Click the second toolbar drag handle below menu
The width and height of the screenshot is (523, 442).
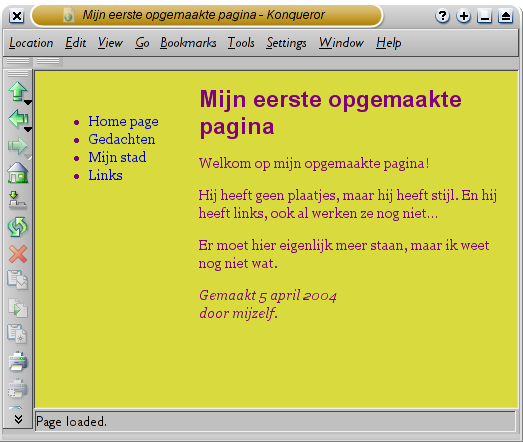click(48, 61)
